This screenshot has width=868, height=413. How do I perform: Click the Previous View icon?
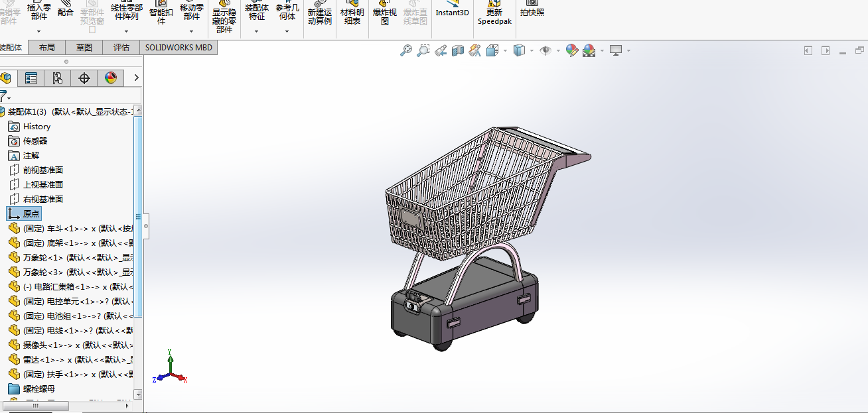tap(441, 50)
